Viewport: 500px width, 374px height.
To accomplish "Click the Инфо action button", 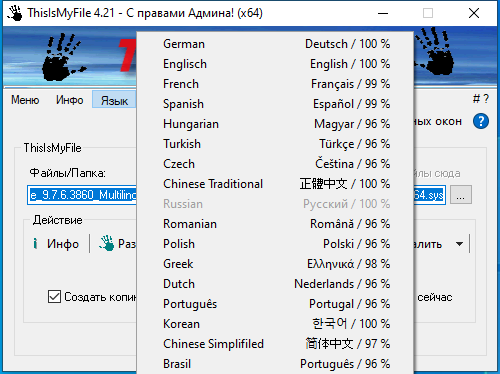I will point(57,244).
